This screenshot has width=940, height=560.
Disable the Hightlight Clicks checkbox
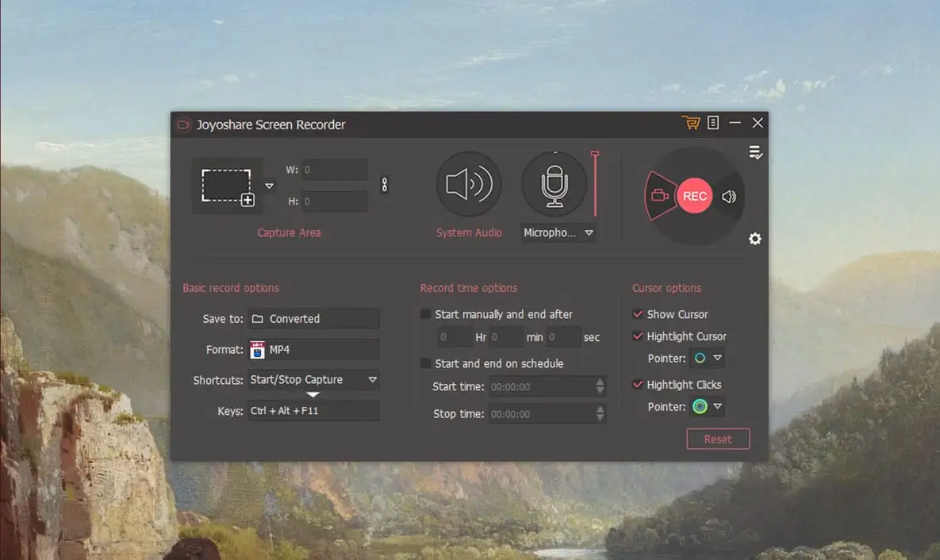[638, 385]
